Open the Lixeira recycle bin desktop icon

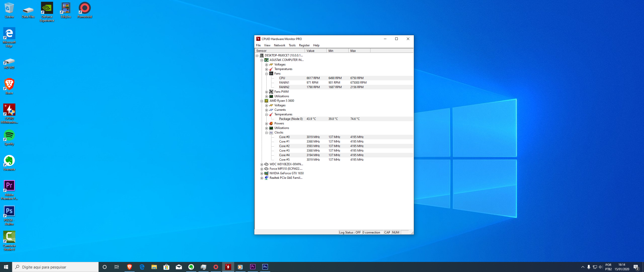click(x=9, y=10)
